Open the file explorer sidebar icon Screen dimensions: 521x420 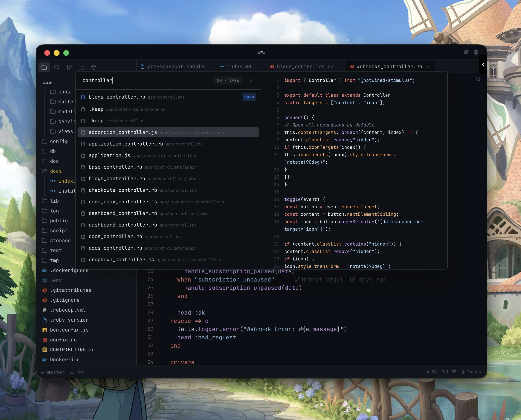pos(44,67)
